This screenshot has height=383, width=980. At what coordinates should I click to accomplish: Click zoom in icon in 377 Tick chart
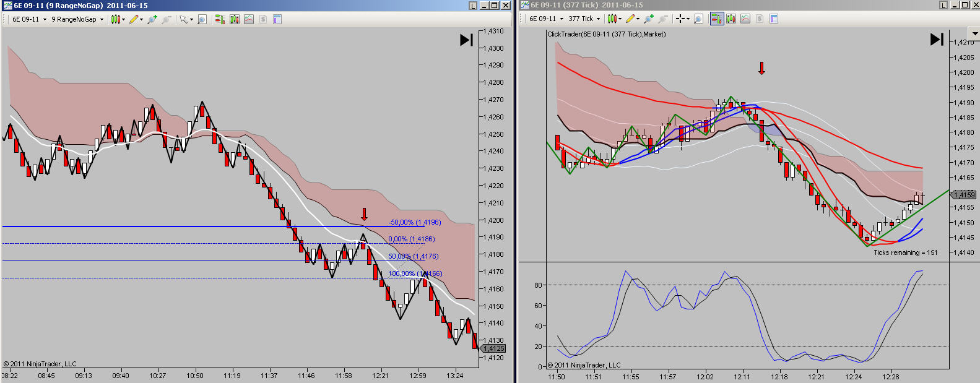pos(648,19)
